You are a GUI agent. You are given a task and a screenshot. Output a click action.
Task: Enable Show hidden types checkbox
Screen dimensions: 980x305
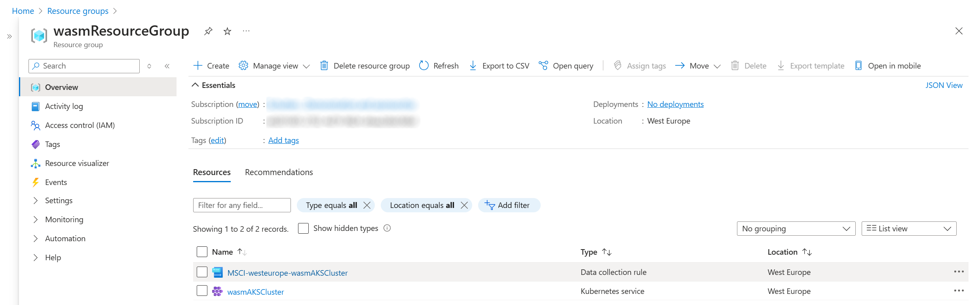[x=303, y=229]
